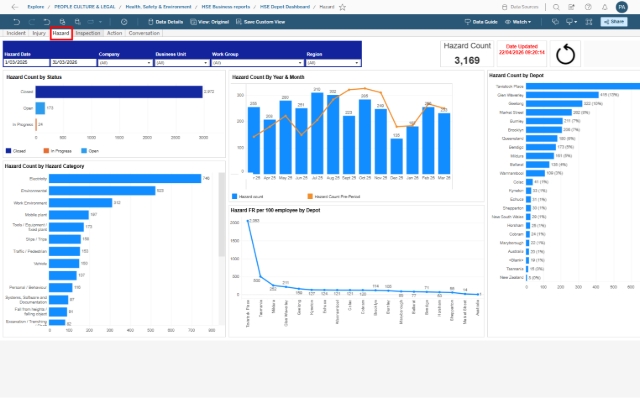Switch to the Injury tab
Viewport: 640px width, 398px height.
39,33
